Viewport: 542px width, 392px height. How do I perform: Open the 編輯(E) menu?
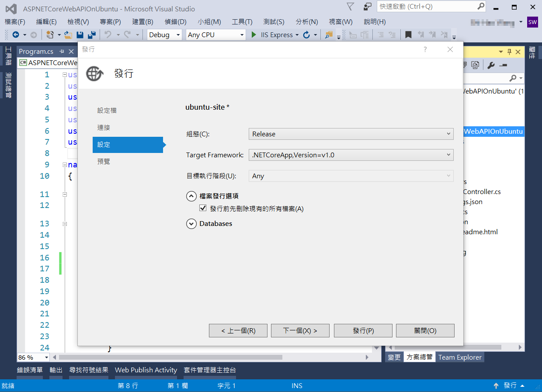tap(46, 22)
